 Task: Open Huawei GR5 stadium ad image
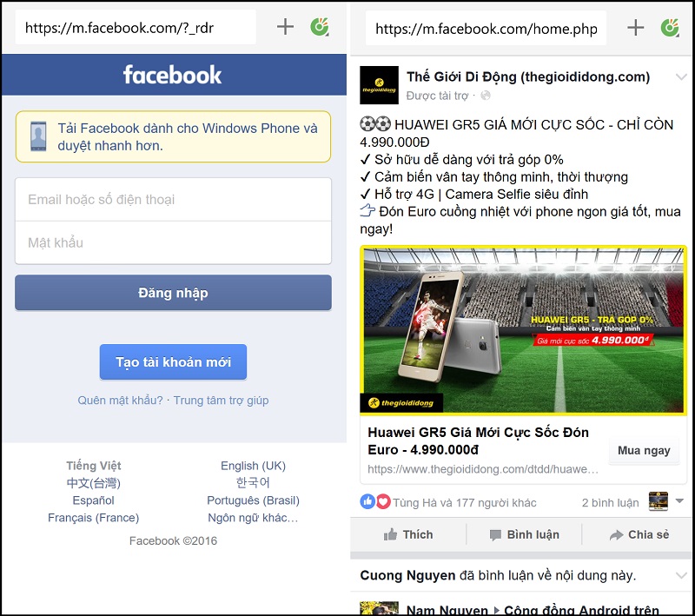coord(524,330)
